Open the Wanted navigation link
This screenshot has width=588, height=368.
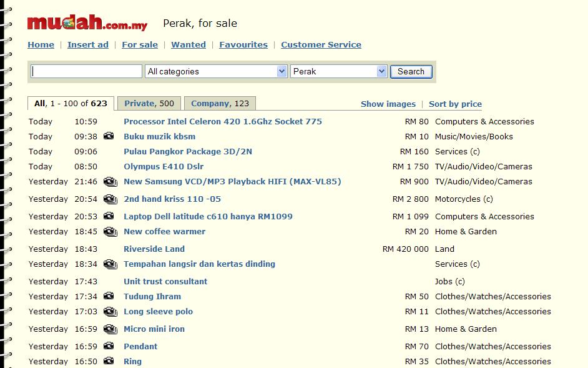point(189,45)
